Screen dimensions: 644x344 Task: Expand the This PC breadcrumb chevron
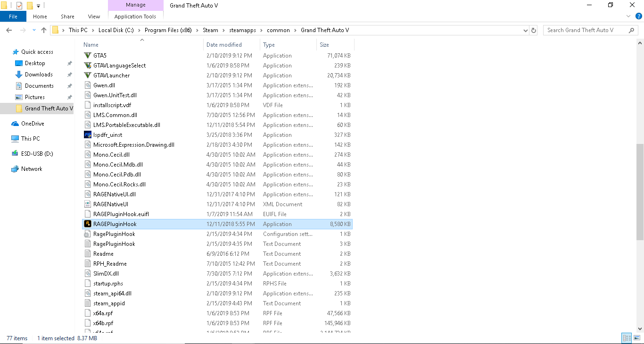pos(93,30)
